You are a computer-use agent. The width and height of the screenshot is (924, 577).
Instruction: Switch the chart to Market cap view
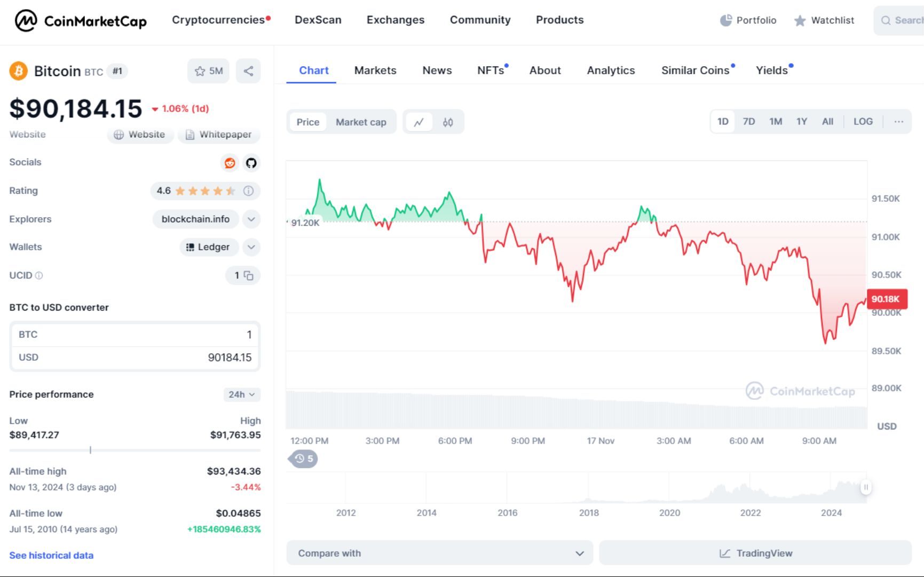coord(361,122)
